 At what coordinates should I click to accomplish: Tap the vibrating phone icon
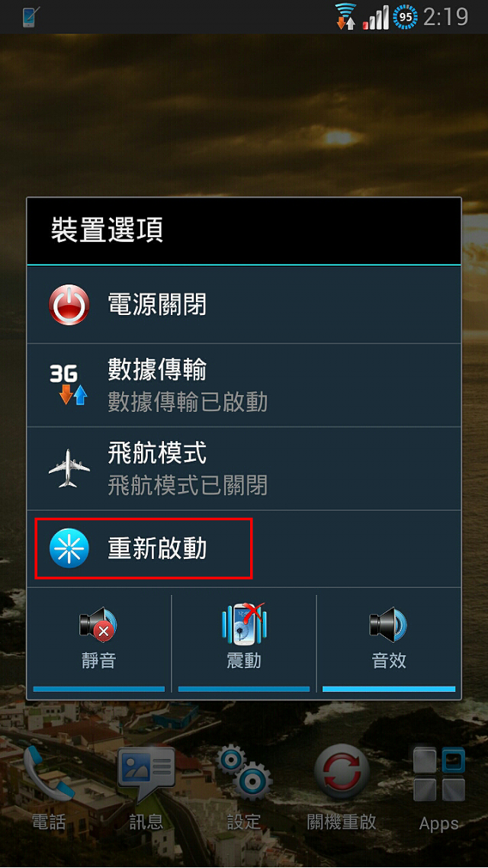point(243,624)
